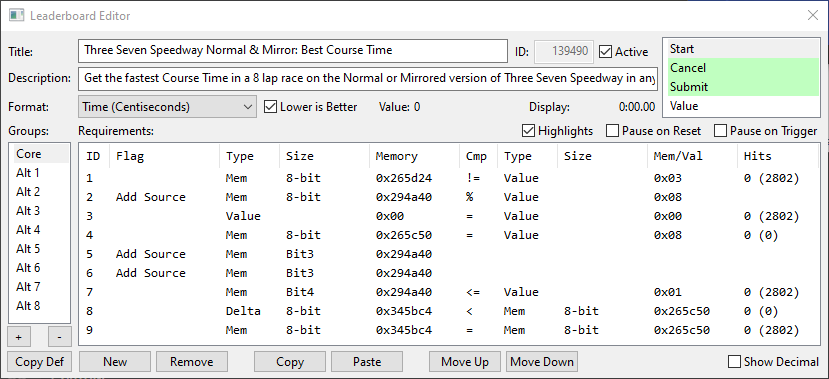
Task: Select requirement row 1 with memory 0x265d24
Action: (x=449, y=178)
